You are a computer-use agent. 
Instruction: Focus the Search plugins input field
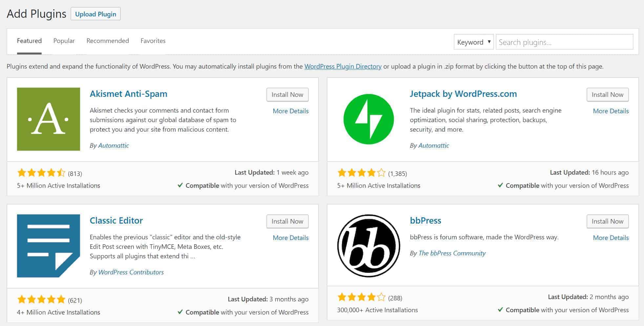coord(564,42)
